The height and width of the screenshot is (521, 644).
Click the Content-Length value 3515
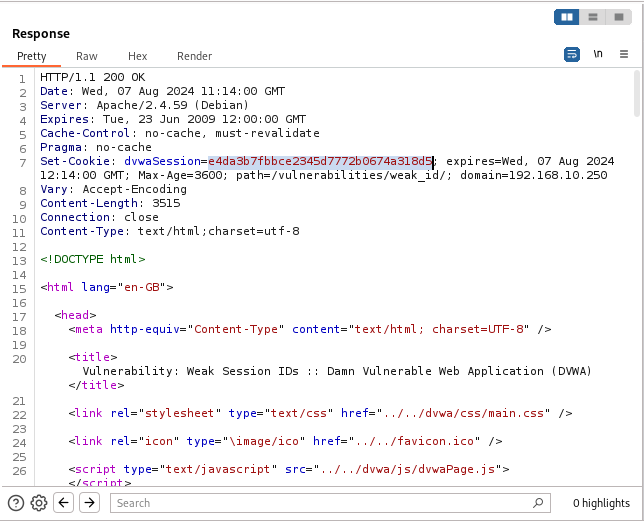[166, 203]
